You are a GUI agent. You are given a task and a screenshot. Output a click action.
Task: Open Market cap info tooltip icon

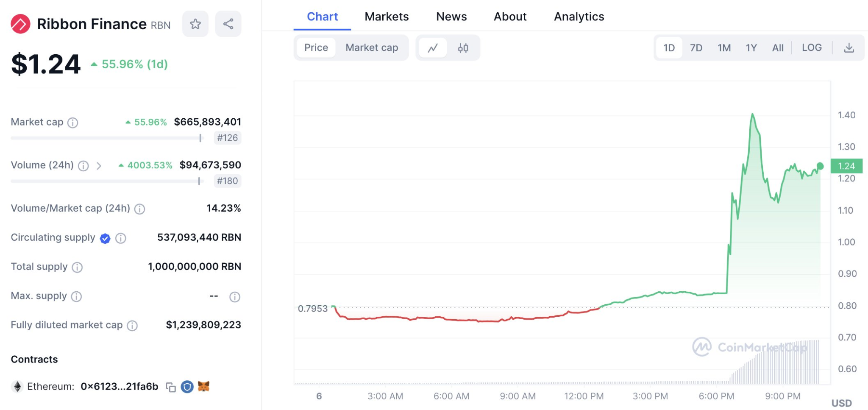73,123
